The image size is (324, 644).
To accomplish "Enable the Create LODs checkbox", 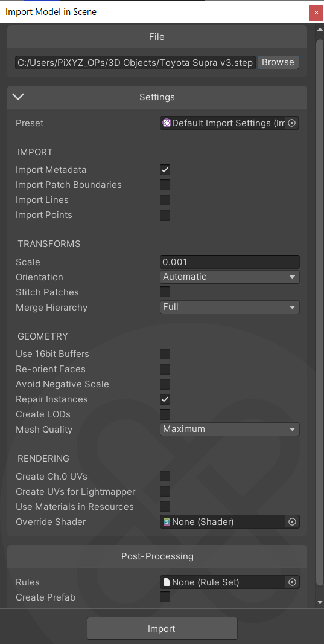I will coord(165,414).
